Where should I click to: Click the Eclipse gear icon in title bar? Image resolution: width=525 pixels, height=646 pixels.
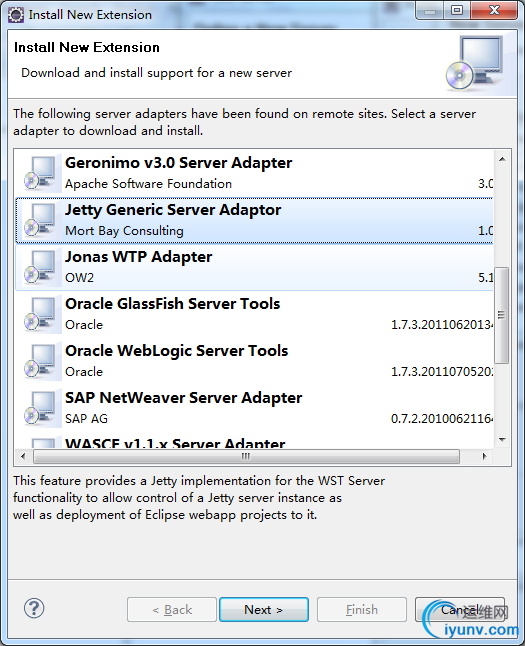[16, 14]
